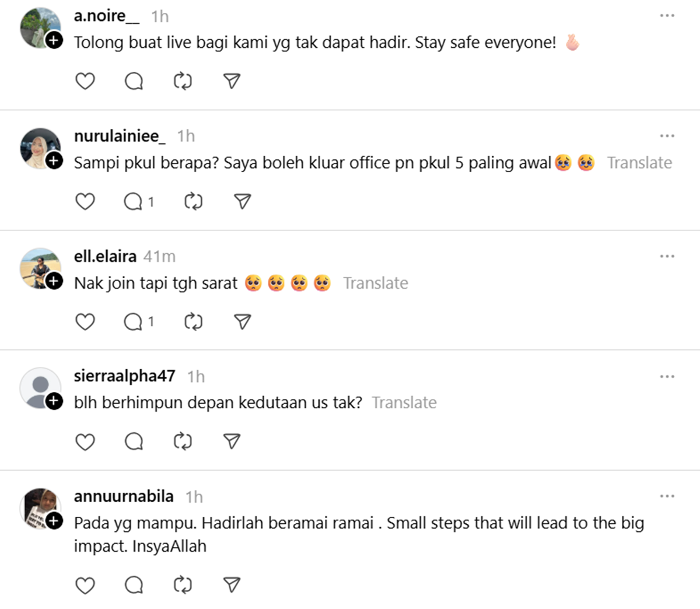Click ell.elaira's profile picture
700x609 pixels.
(x=39, y=268)
